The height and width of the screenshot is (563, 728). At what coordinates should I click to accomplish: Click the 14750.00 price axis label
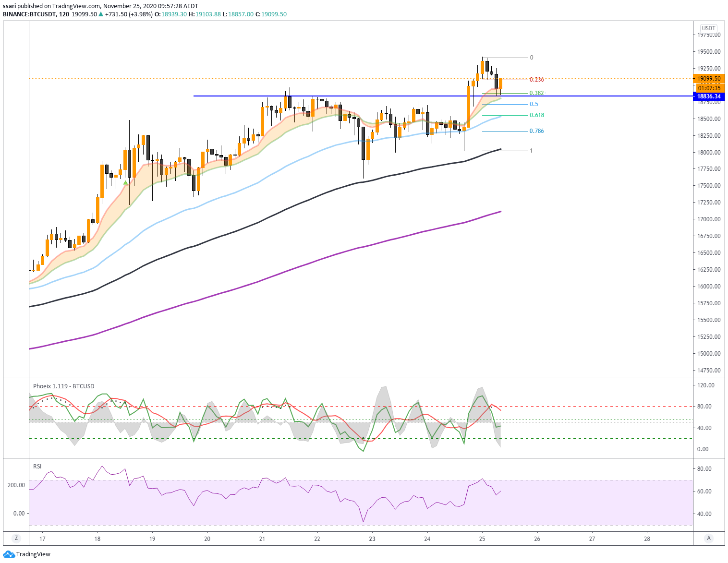709,371
